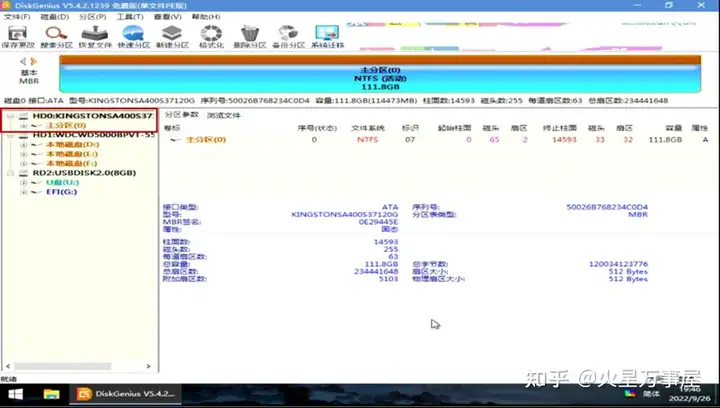720x408 pixels.
Task: Select EFI(G:) partition in the tree
Action: [x=62, y=192]
